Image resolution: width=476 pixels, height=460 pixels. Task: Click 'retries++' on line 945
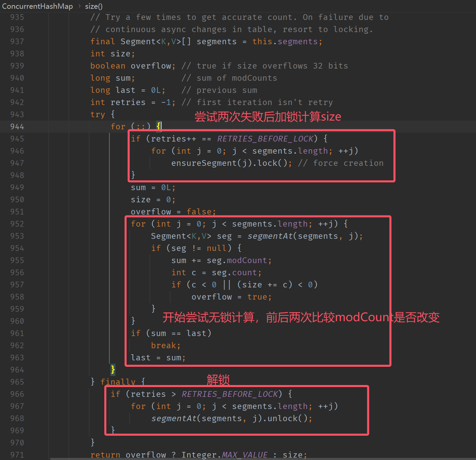[x=174, y=139]
